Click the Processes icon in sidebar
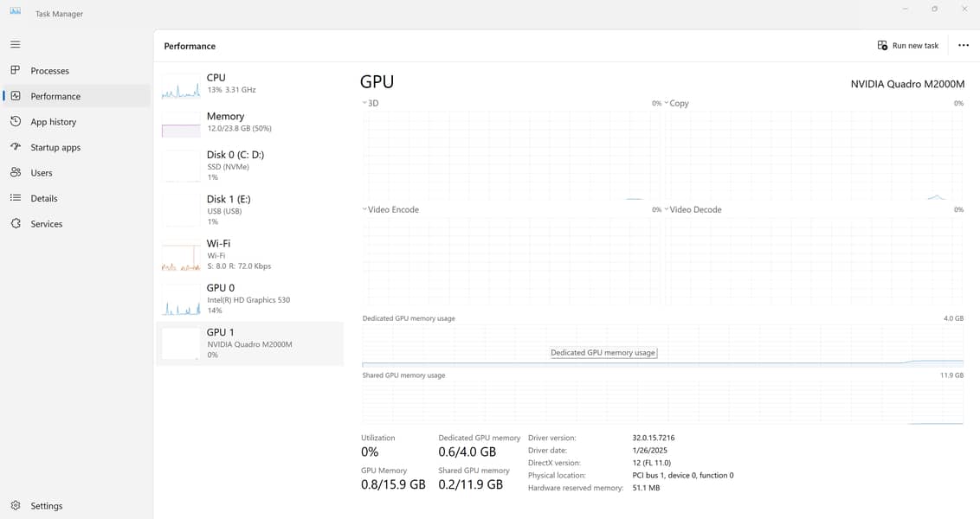The width and height of the screenshot is (980, 519). point(16,70)
